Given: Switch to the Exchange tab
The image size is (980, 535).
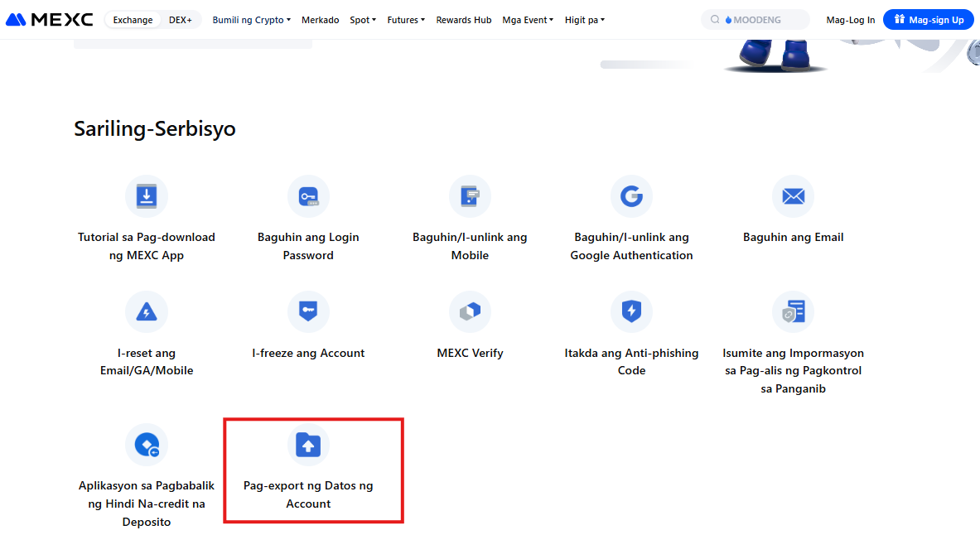Looking at the screenshot, I should pyautogui.click(x=133, y=20).
